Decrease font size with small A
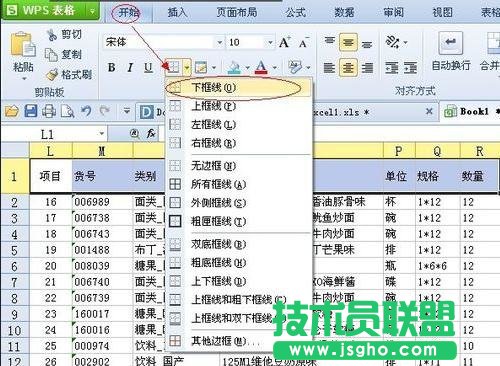Image resolution: width=500 pixels, height=366 pixels. tap(303, 43)
